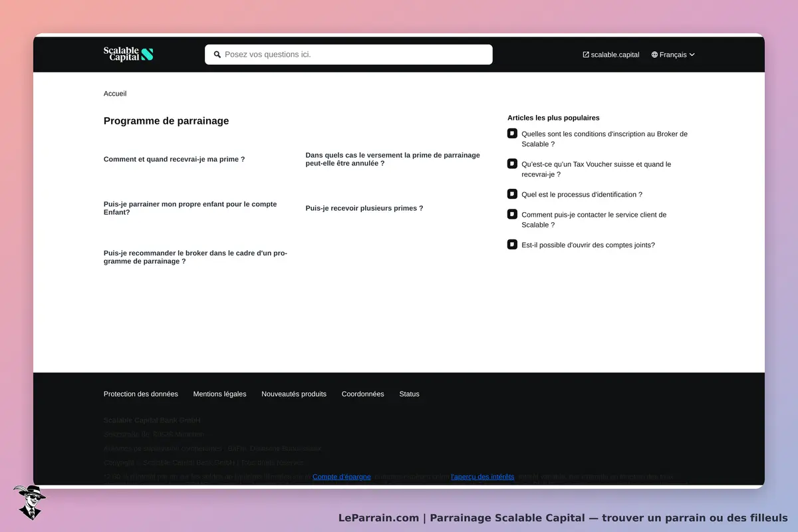This screenshot has width=798, height=532.
Task: Open 'Puis-je recommander le broker' article
Action: point(196,257)
